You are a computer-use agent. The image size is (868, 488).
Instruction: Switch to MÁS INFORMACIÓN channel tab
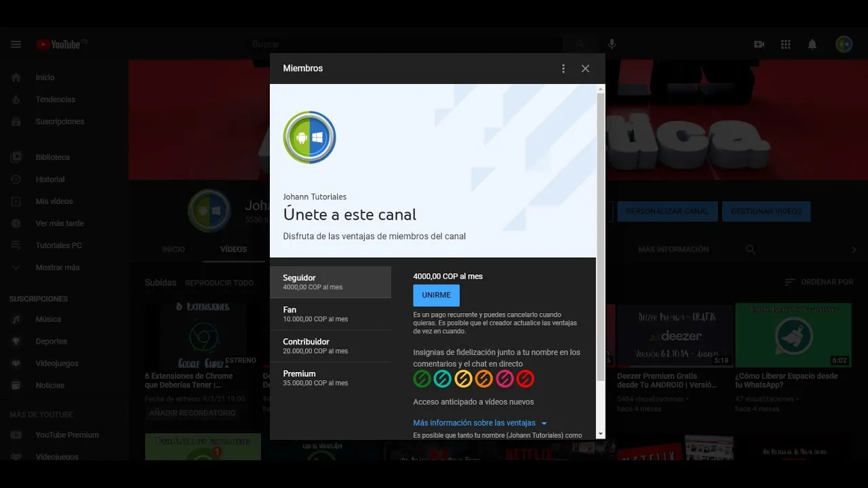[673, 249]
